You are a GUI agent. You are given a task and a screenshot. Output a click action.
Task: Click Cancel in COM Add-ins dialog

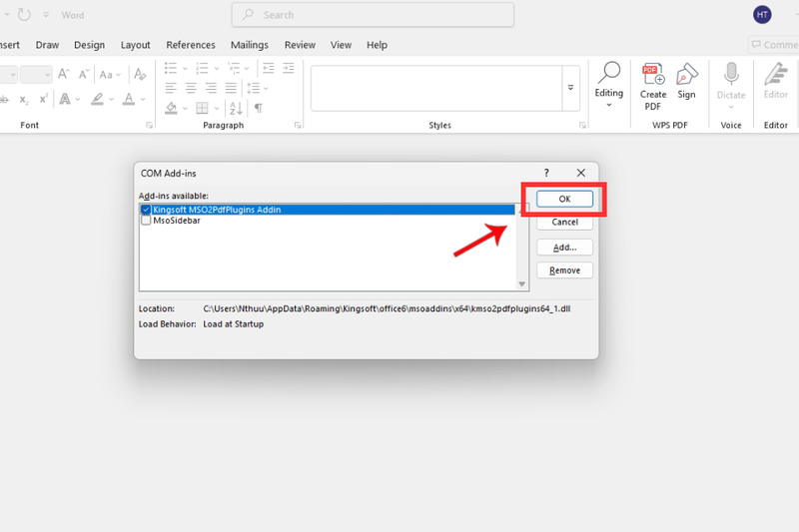point(564,222)
